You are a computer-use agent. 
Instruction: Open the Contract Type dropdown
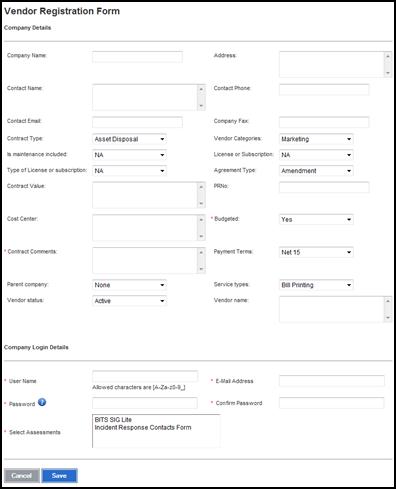(x=129, y=139)
